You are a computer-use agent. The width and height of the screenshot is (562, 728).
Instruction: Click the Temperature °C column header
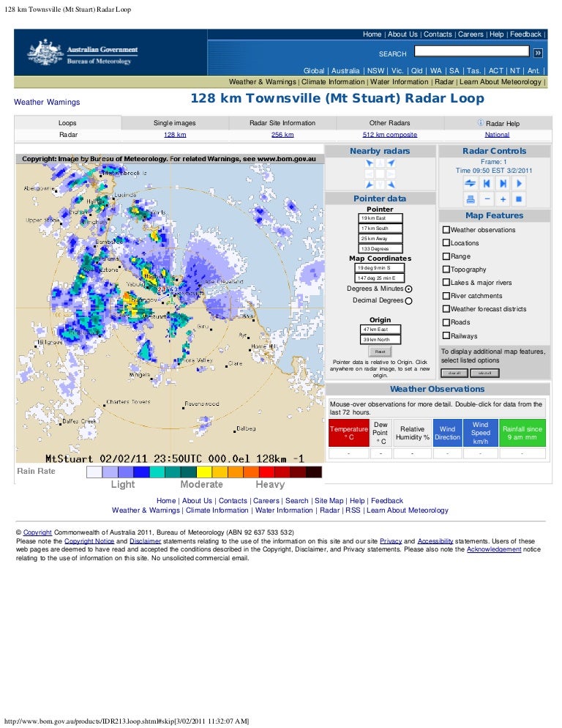pyautogui.click(x=348, y=433)
